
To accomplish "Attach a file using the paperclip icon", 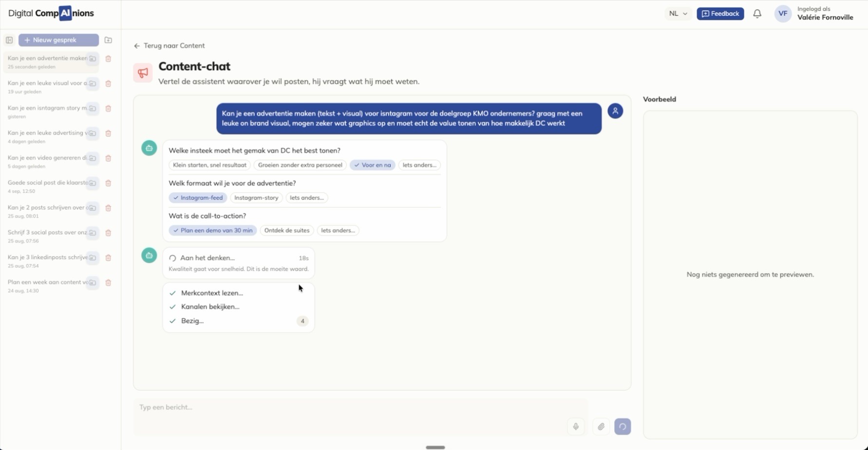I will (x=601, y=427).
